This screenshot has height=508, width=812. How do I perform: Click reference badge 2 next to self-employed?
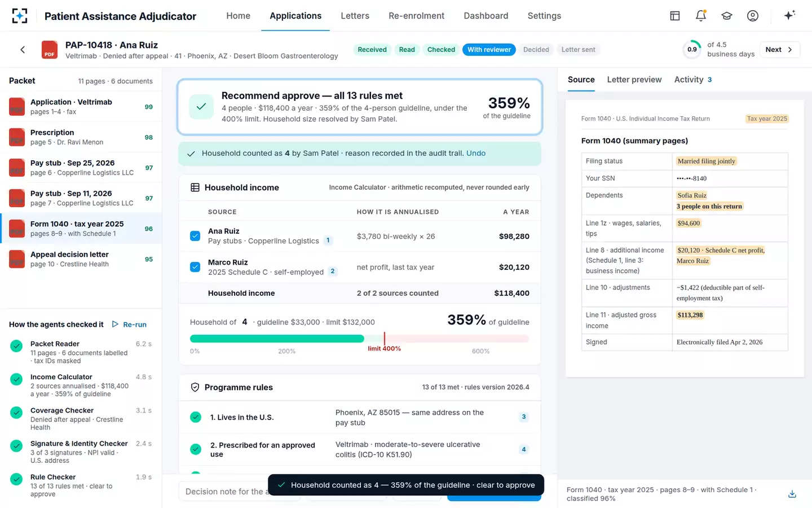coord(333,271)
